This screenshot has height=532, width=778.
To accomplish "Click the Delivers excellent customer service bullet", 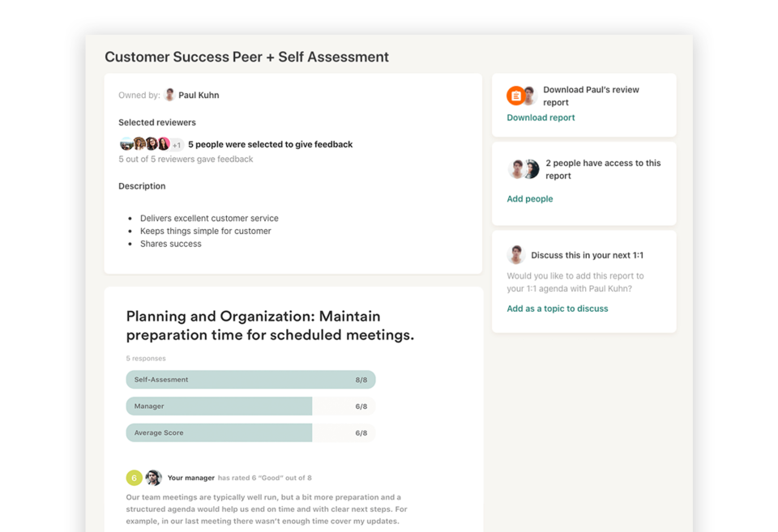I will [209, 218].
